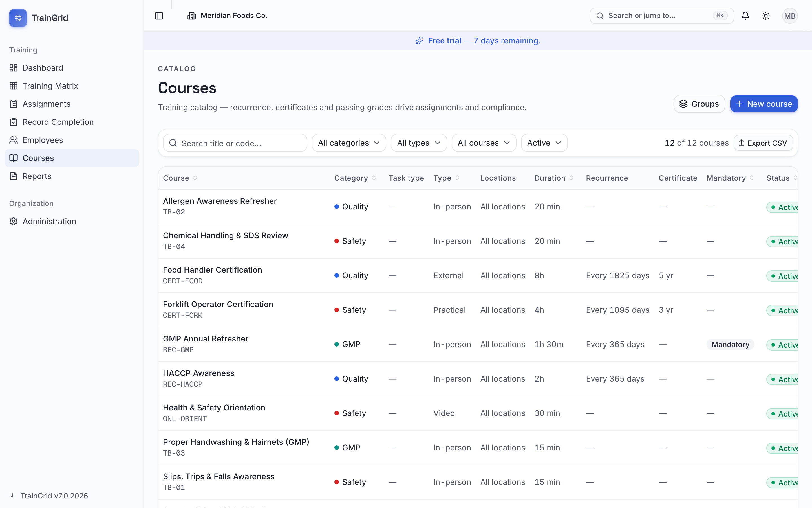Switch theme with the sun icon
The image size is (812, 508).
point(766,16)
